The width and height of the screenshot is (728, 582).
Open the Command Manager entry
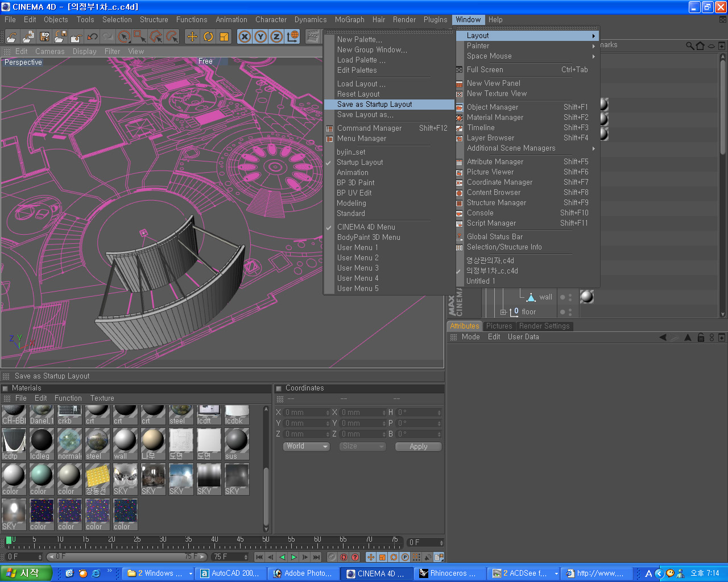click(389, 128)
